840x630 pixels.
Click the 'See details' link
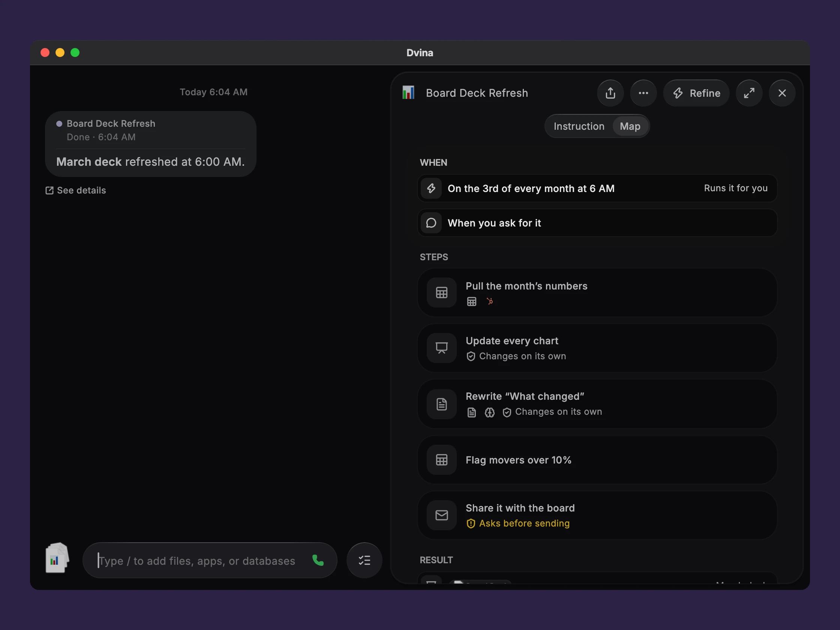[x=76, y=190]
